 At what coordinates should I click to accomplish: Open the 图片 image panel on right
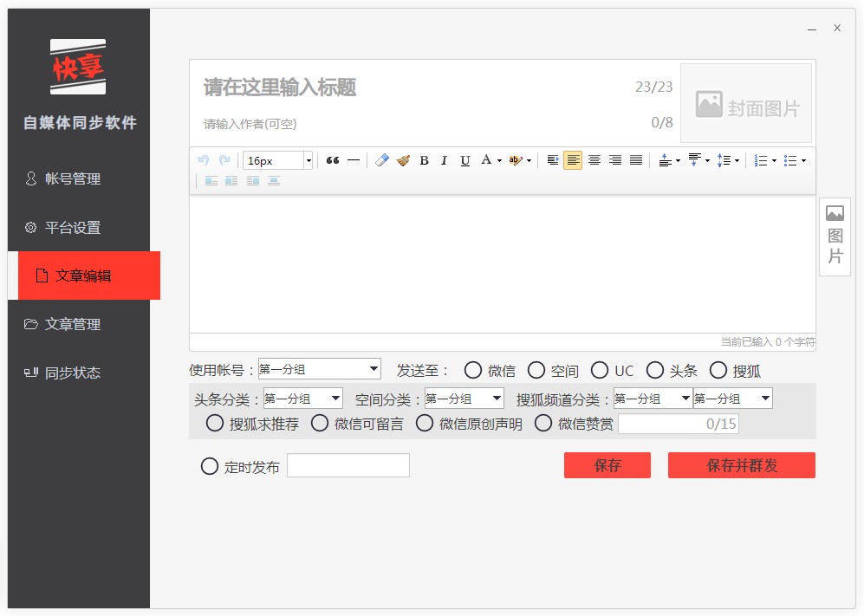835,236
